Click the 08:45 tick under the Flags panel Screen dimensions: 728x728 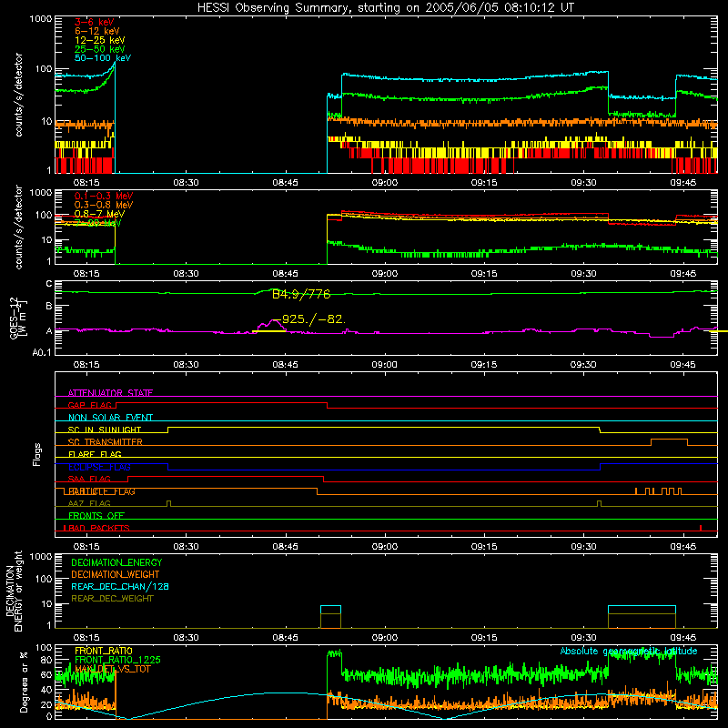coord(285,547)
